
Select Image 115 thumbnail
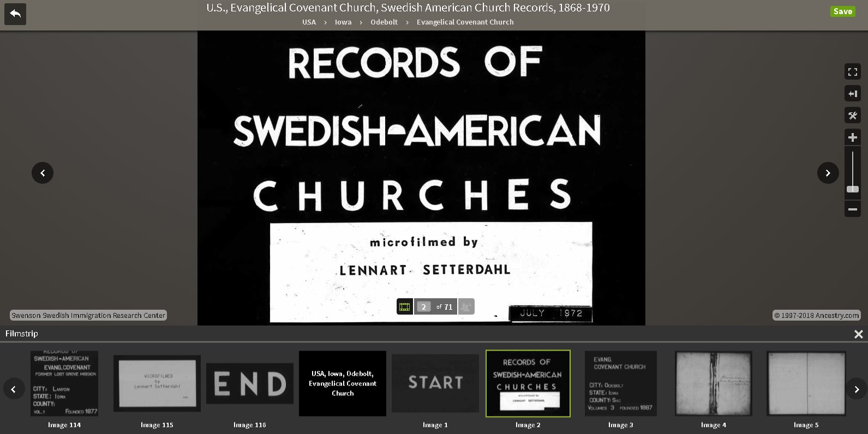click(157, 383)
